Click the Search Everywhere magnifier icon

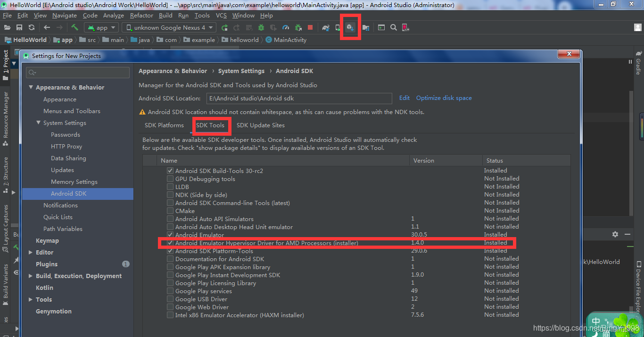coord(394,28)
